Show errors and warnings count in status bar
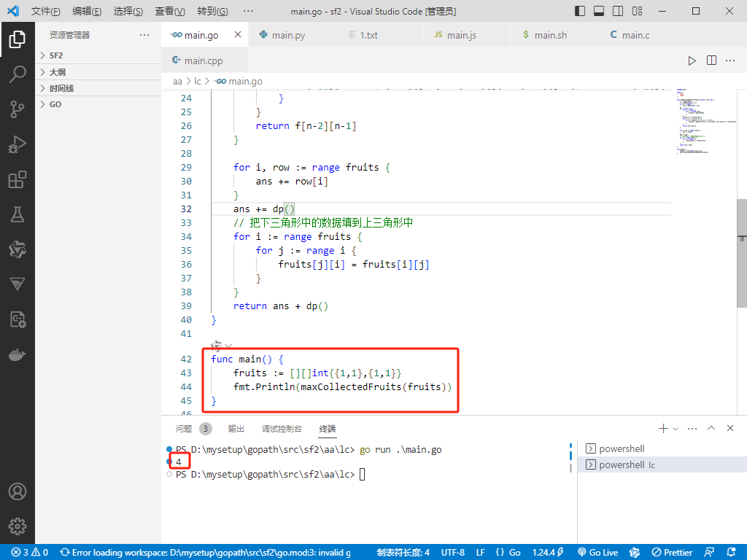This screenshot has width=747, height=560. click(29, 553)
